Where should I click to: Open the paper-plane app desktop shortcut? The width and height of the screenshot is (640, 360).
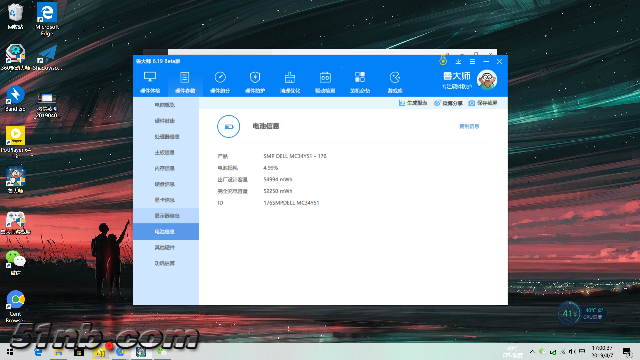[x=47, y=57]
